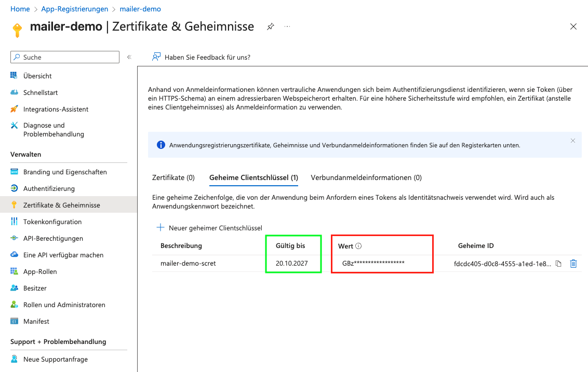588x372 pixels.
Task: Delete the mailer-demo-scret client secret
Action: click(x=573, y=264)
